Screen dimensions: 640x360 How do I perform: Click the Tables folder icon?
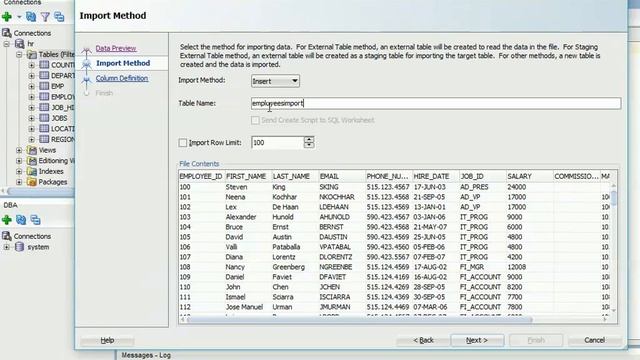[x=32, y=54]
